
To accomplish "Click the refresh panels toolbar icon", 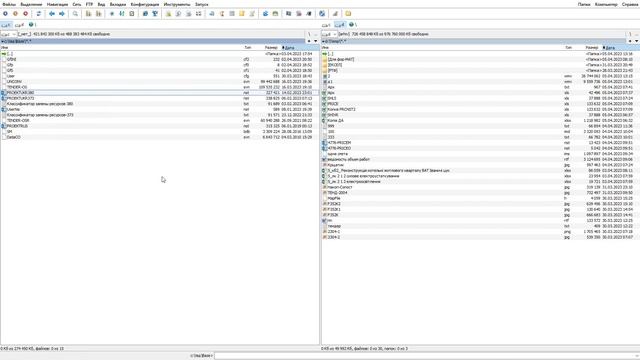I will [38, 13].
